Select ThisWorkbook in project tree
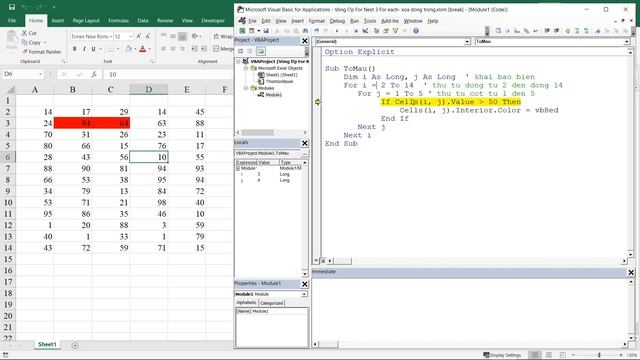Image resolution: width=640 pixels, height=360 pixels. (279, 82)
